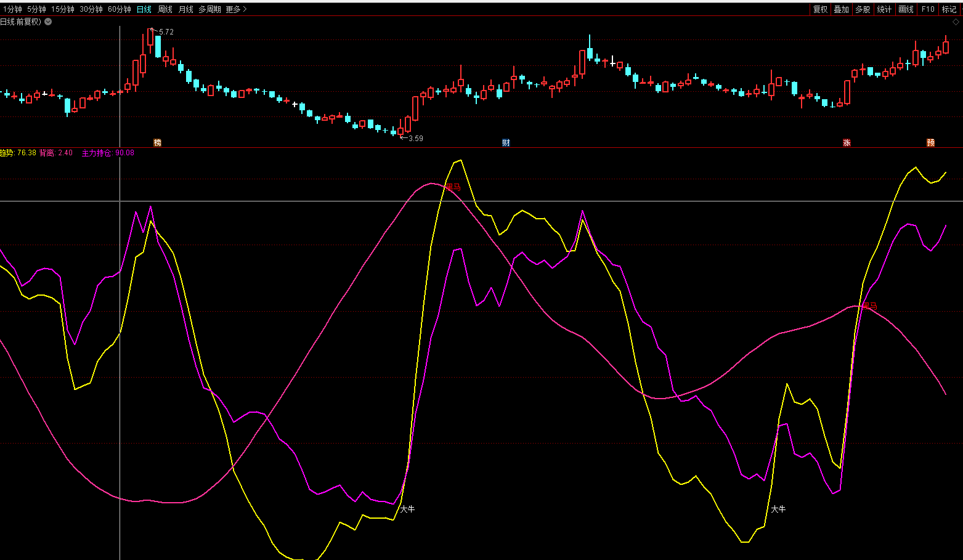The width and height of the screenshot is (963, 560).
Task: Click the 预 marker icon
Action: pyautogui.click(x=930, y=142)
